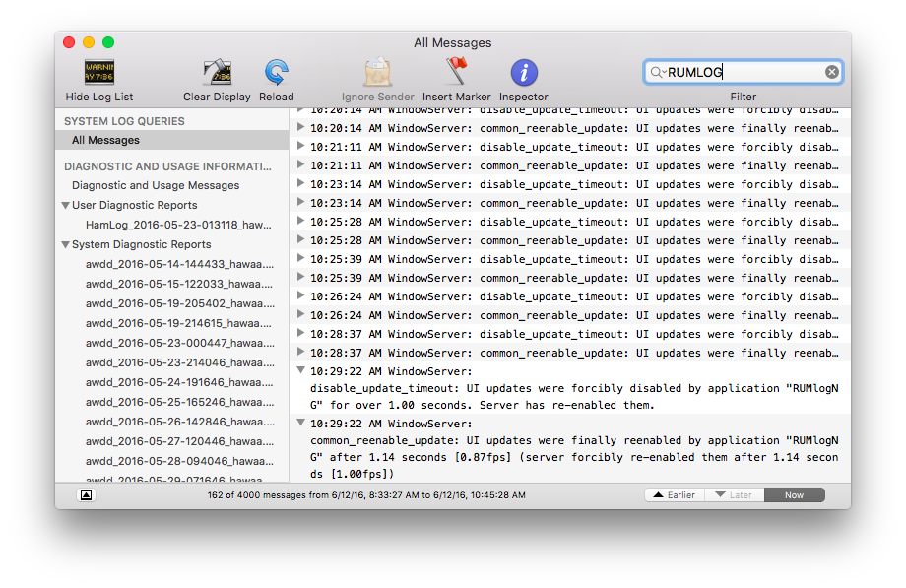Expand the 10:28:37 disable_update_timeout message
Viewport: 906px width, 588px height.
[300, 333]
